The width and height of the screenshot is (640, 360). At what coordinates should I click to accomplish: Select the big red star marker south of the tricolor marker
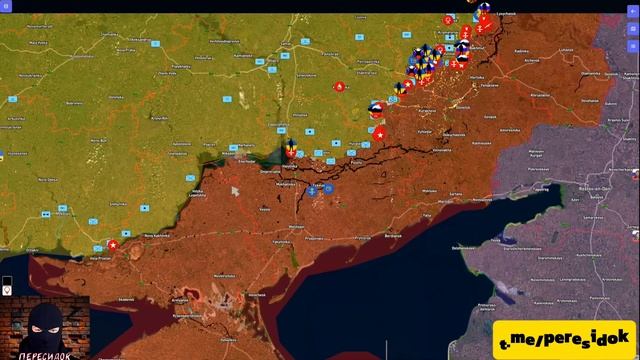tap(380, 134)
